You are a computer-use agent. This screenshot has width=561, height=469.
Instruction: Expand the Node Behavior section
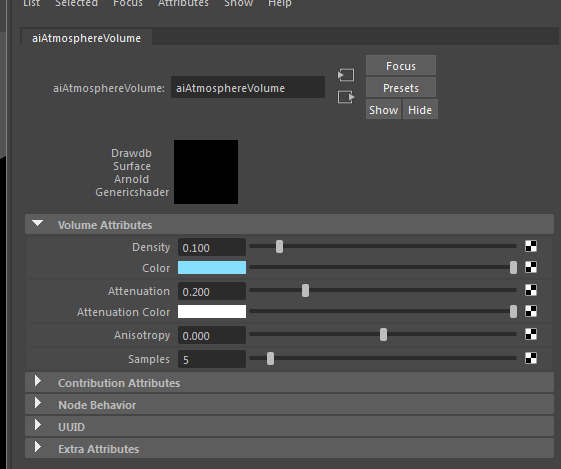click(x=38, y=403)
